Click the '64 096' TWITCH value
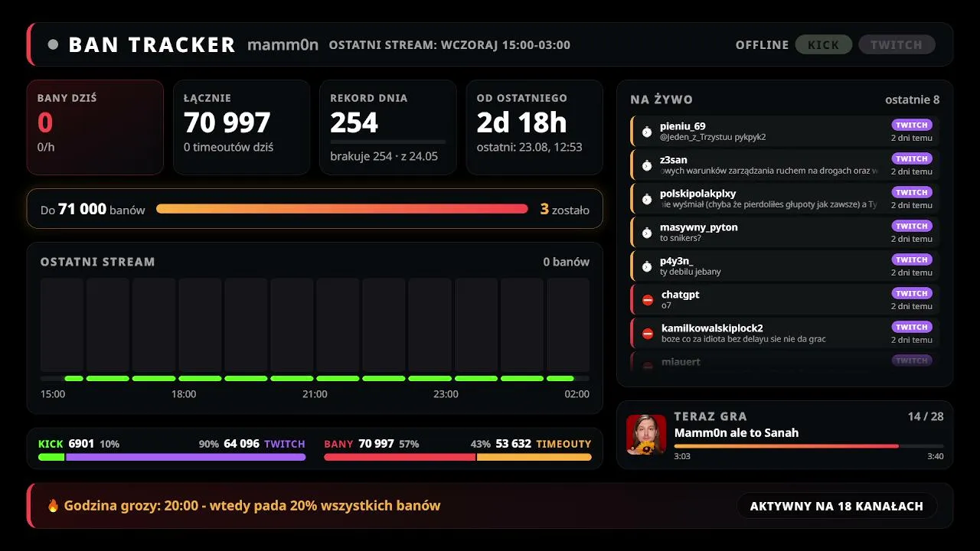980x551 pixels. pyautogui.click(x=241, y=444)
